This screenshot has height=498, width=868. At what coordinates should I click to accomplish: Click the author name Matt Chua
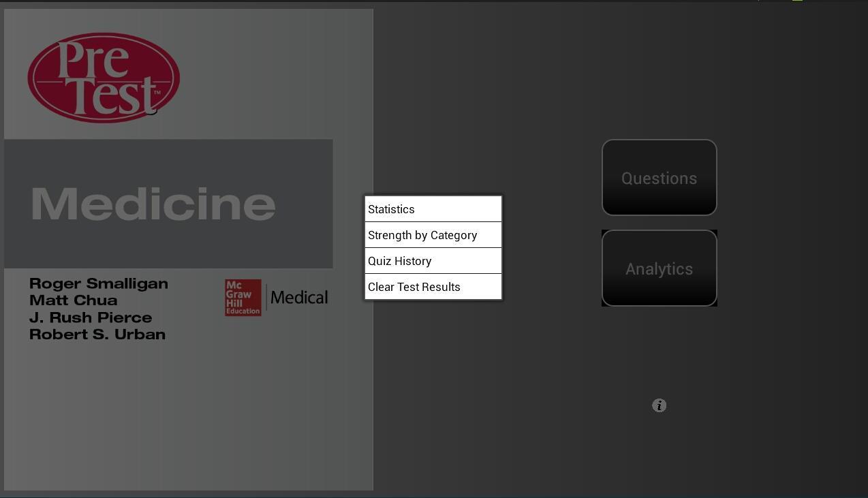pyautogui.click(x=74, y=300)
